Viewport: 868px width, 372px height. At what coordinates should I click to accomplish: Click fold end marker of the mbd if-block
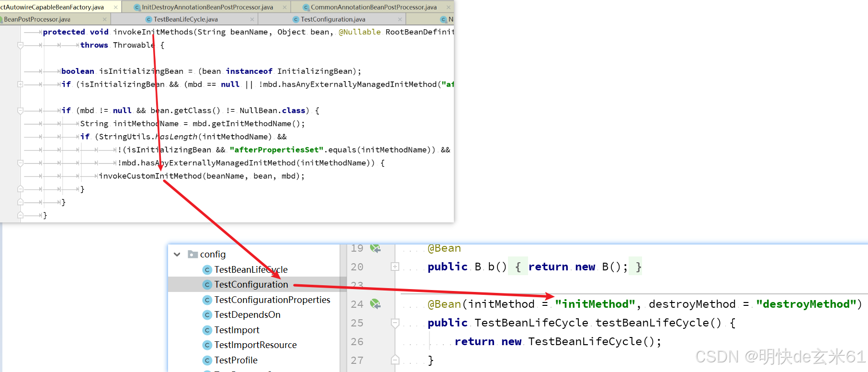pos(20,202)
